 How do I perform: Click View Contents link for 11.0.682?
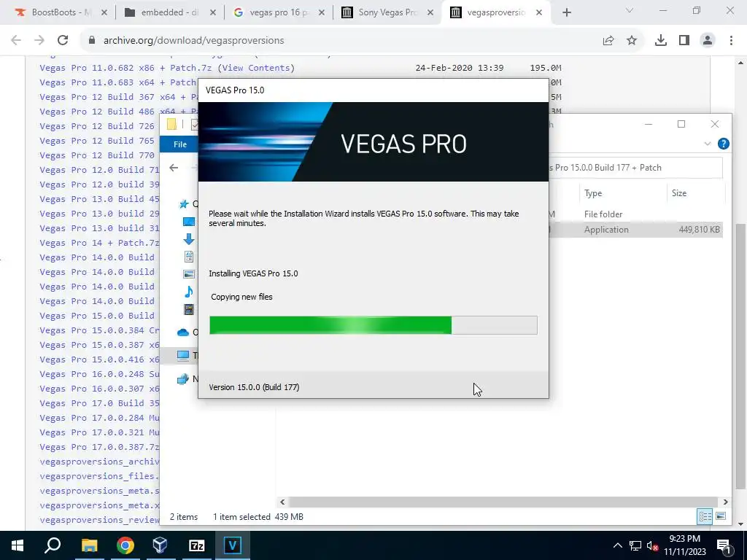point(256,68)
